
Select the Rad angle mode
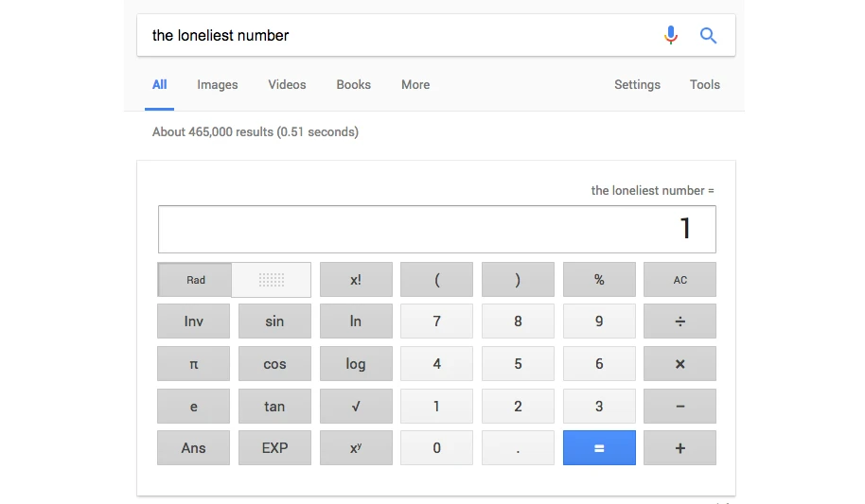(195, 280)
